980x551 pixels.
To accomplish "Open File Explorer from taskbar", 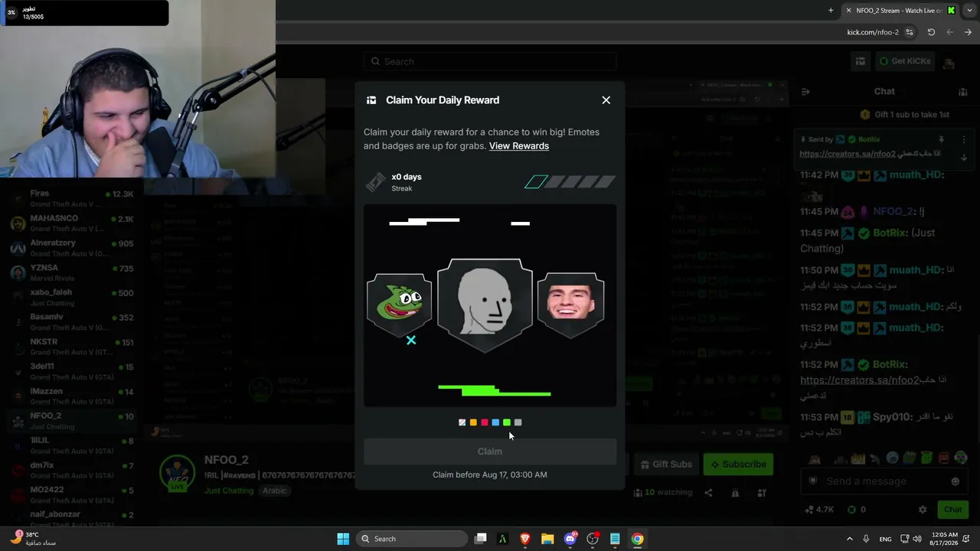I will point(547,539).
